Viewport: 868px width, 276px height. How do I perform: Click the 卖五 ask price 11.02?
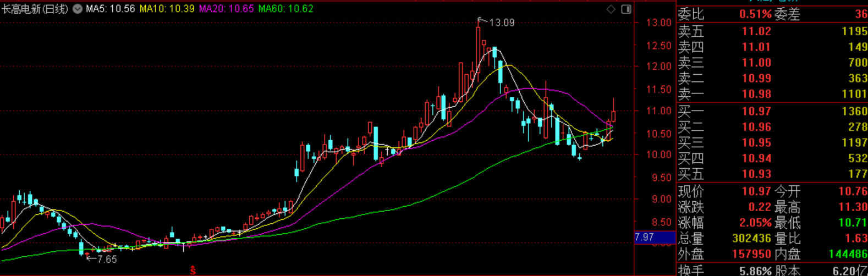tap(756, 31)
